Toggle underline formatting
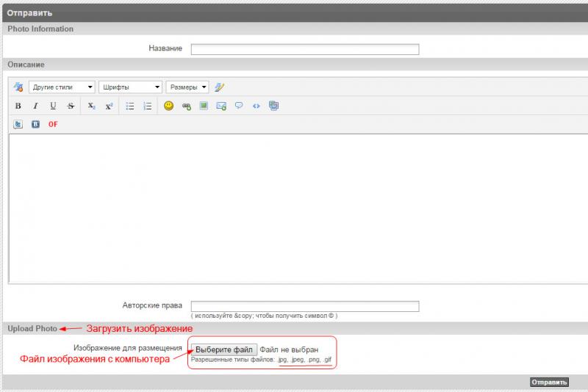Viewport: 588px width, 392px height. [53, 106]
